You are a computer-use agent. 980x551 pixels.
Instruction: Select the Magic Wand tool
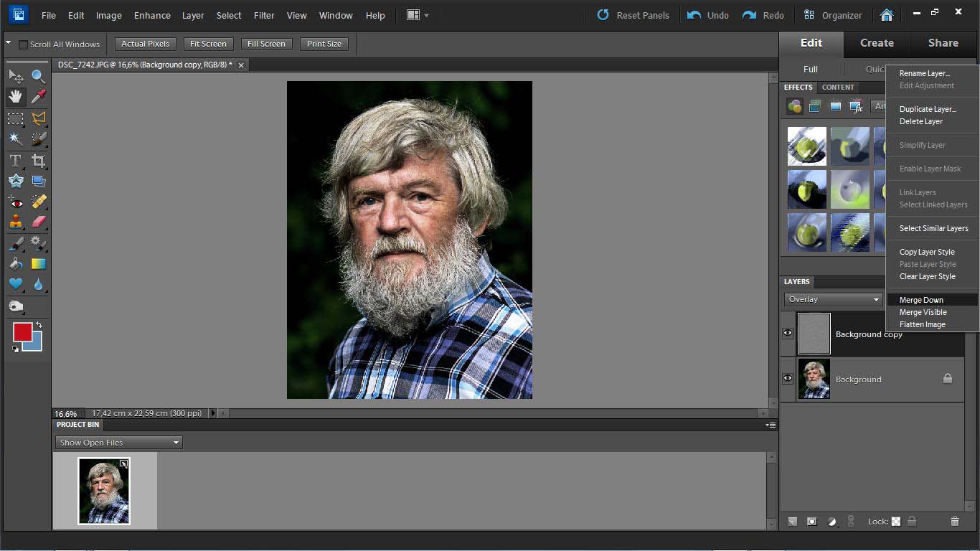15,138
